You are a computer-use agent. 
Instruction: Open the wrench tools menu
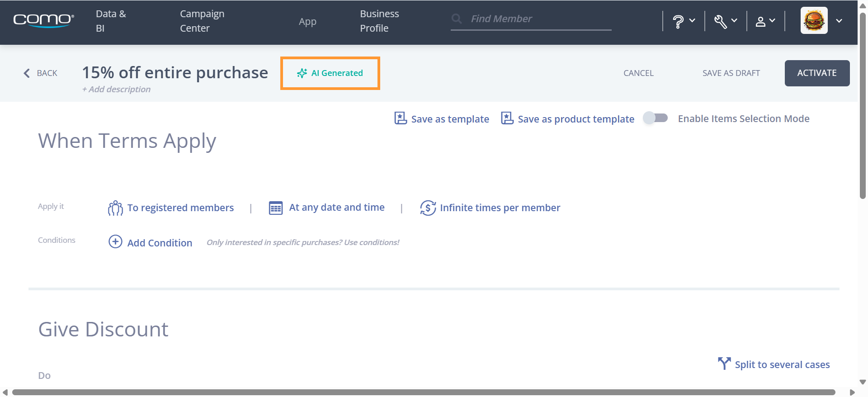[x=721, y=21]
